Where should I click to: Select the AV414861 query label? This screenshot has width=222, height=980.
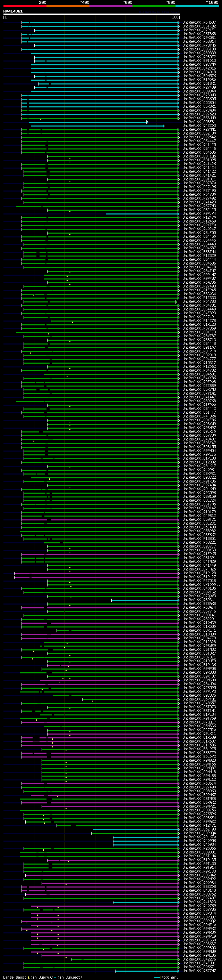pyautogui.click(x=13, y=11)
